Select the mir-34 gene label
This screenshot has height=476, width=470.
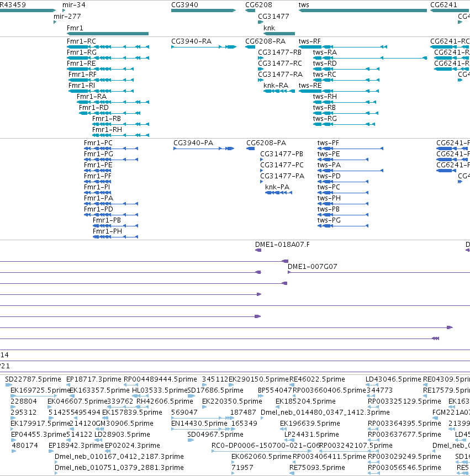[74, 5]
